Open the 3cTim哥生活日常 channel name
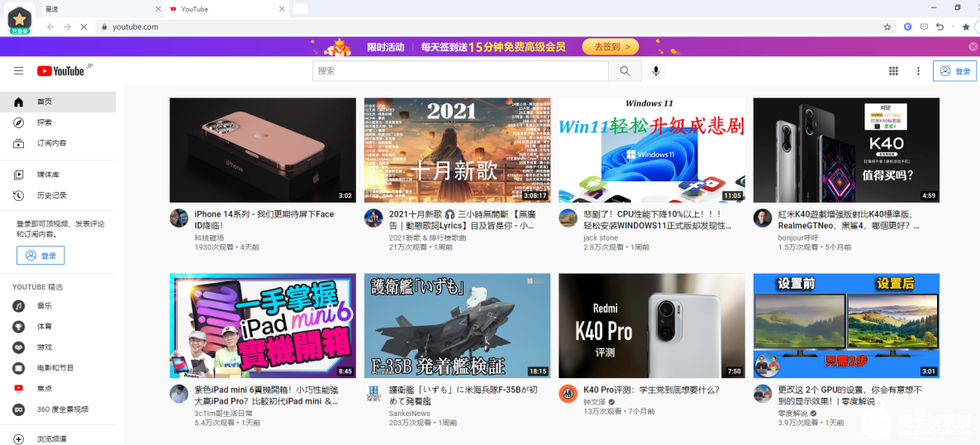The image size is (980, 445). click(224, 414)
